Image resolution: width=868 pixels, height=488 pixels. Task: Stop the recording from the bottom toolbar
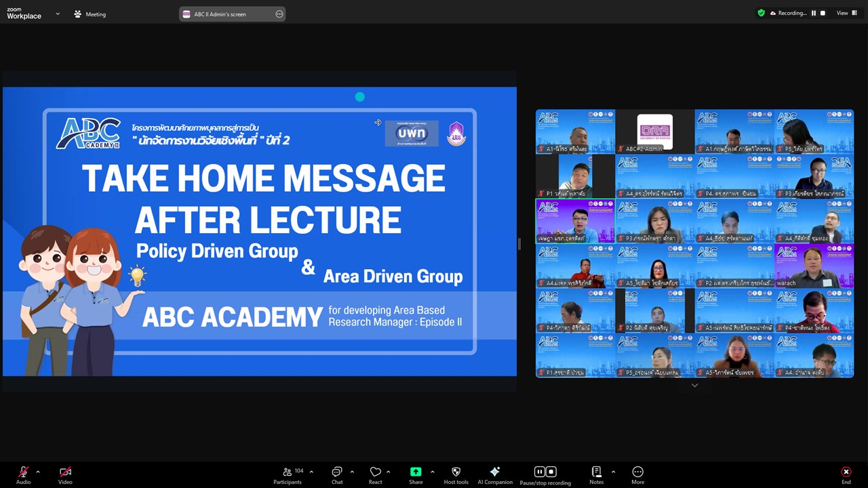[x=551, y=472]
